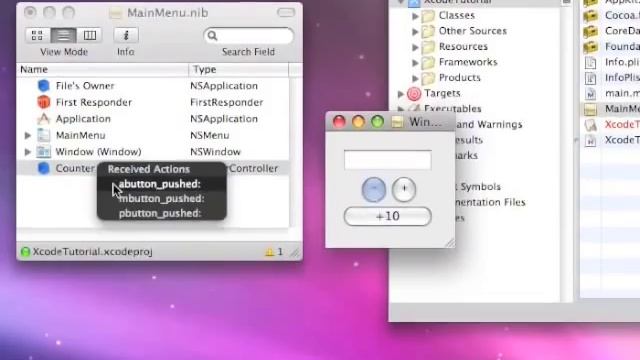Click the Info.plist file icon
This screenshot has height=360, width=640.
(x=591, y=62)
